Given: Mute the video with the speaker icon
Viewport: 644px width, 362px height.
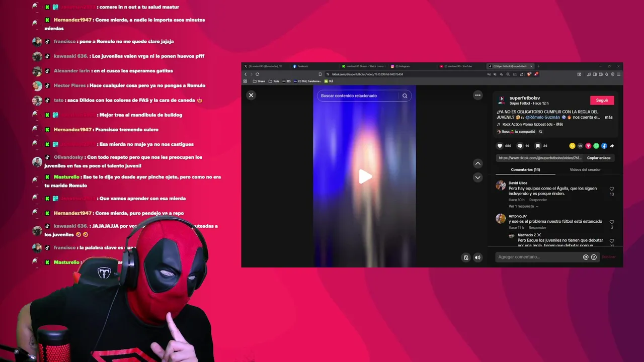Looking at the screenshot, I should [x=477, y=257].
